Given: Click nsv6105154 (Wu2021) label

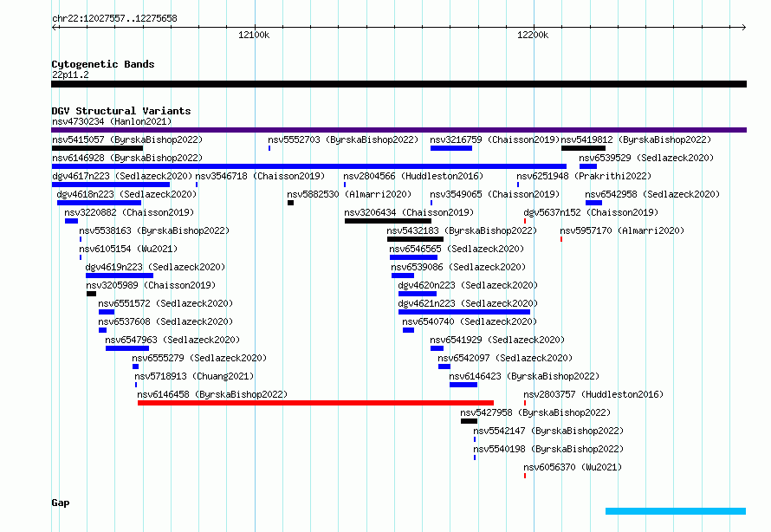Looking at the screenshot, I should [128, 249].
